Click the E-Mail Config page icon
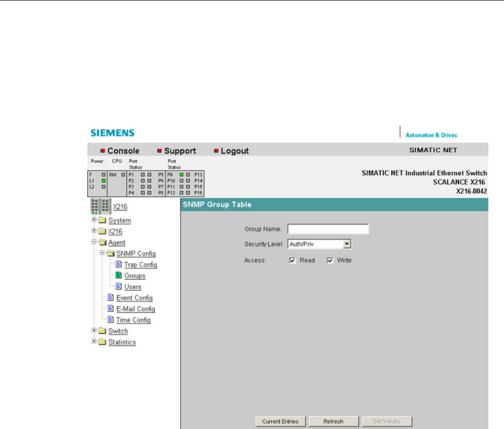Viewport: 504px width, 429px height. pos(111,308)
